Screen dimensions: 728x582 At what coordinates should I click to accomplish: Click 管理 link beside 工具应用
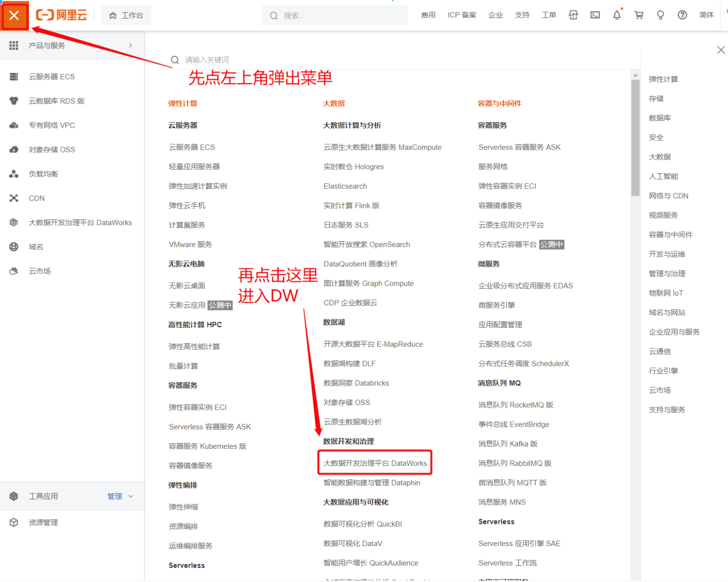(115, 496)
